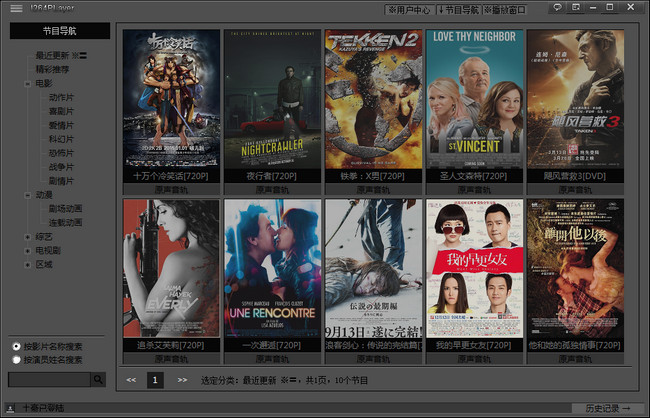Focus the search text field
This screenshot has width=650, height=418.
pyautogui.click(x=49, y=379)
